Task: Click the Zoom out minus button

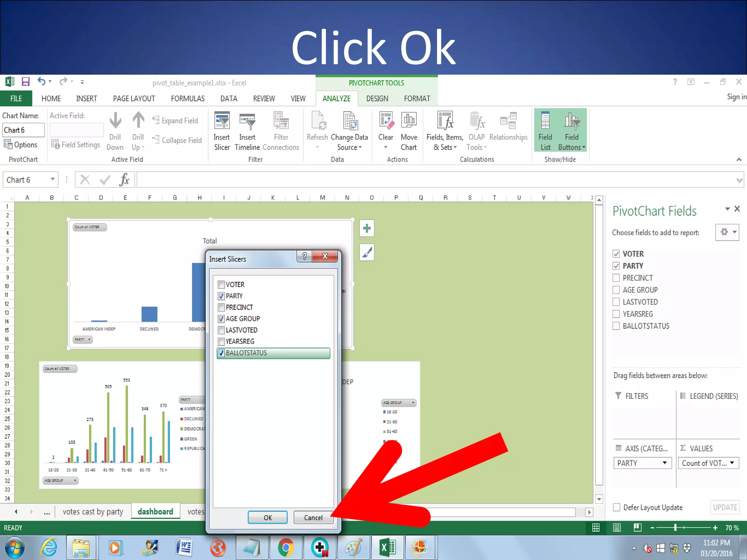Action: tap(652, 528)
